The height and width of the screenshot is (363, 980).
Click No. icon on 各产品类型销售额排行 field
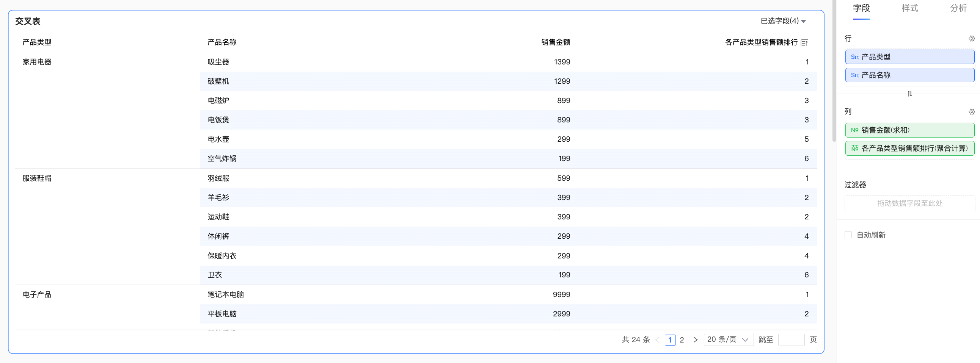(854, 148)
